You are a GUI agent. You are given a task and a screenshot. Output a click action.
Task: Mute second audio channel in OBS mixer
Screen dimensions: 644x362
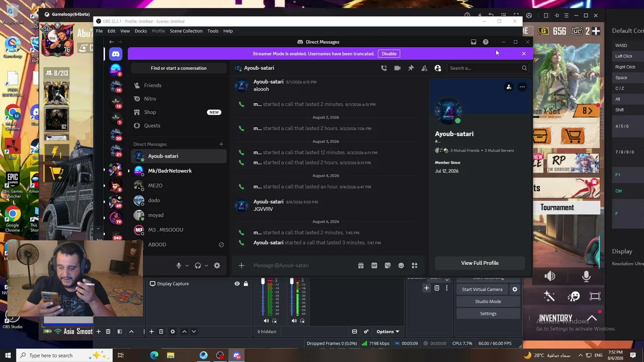(x=294, y=321)
